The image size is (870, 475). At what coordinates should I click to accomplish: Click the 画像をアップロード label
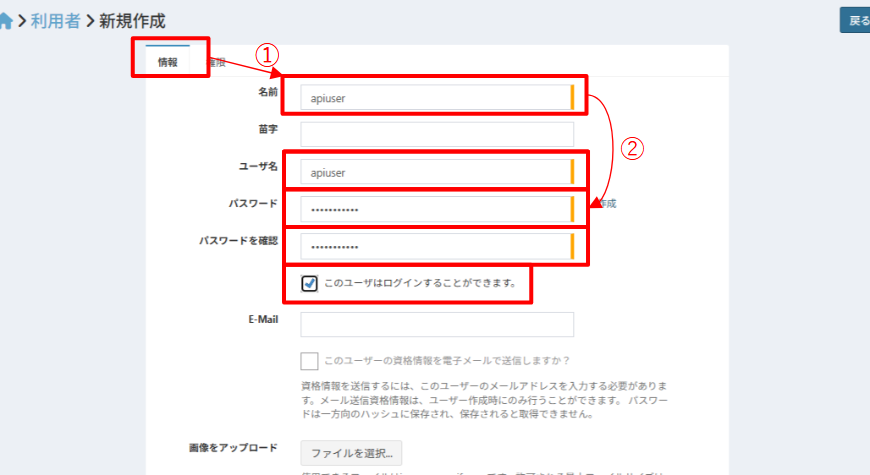233,448
